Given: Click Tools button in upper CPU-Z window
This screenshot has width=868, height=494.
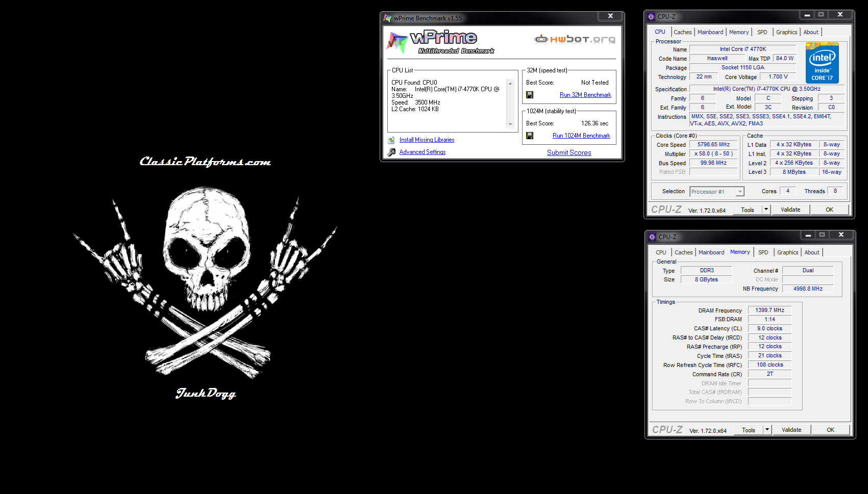Looking at the screenshot, I should (748, 210).
